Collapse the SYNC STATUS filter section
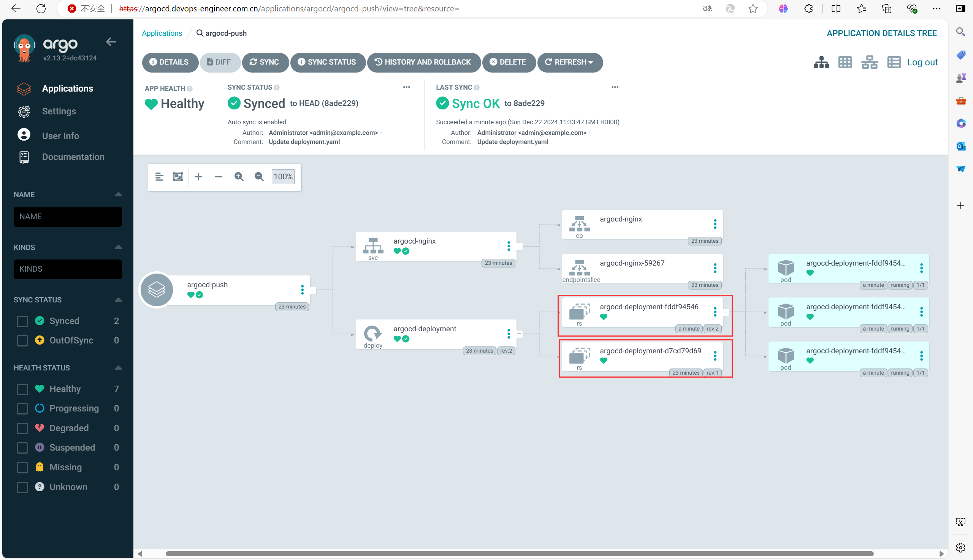Viewport: 973px width, 560px height. [118, 300]
